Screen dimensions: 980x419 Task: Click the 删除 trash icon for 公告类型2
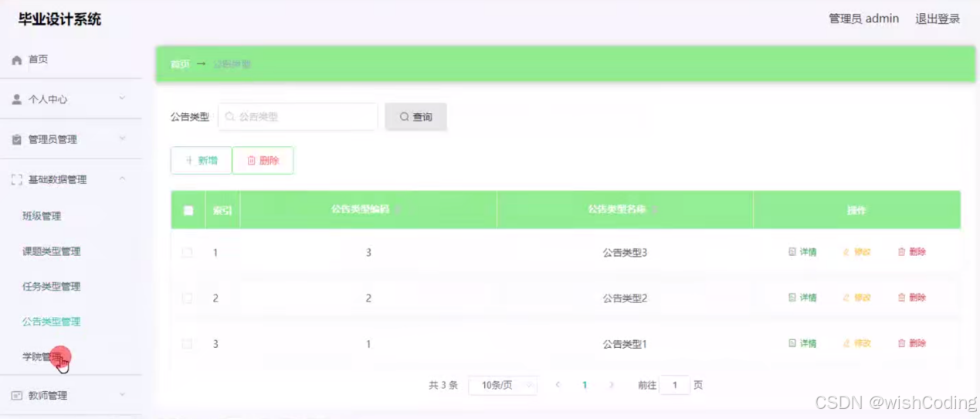click(901, 298)
